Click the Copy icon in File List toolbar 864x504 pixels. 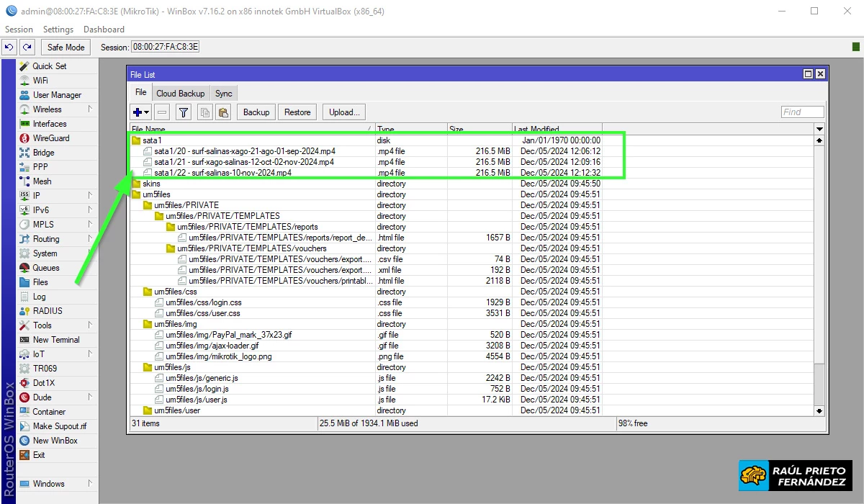tap(205, 112)
